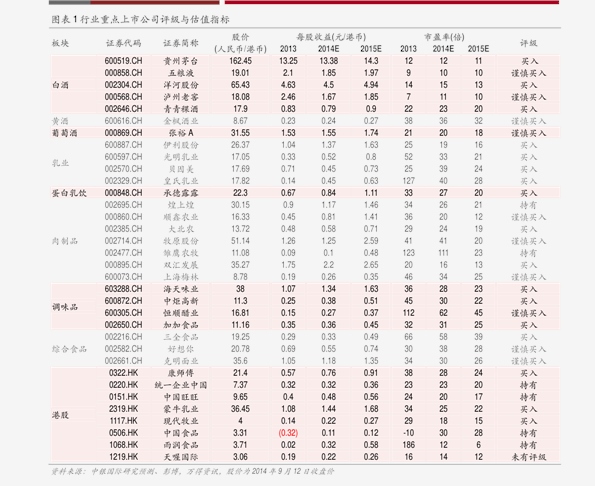Click company name 五粮液
The image size is (595, 486).
pyautogui.click(x=181, y=73)
